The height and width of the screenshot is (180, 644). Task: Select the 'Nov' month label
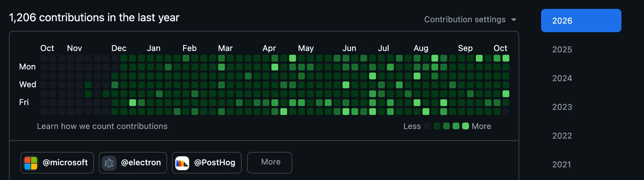pyautogui.click(x=75, y=48)
